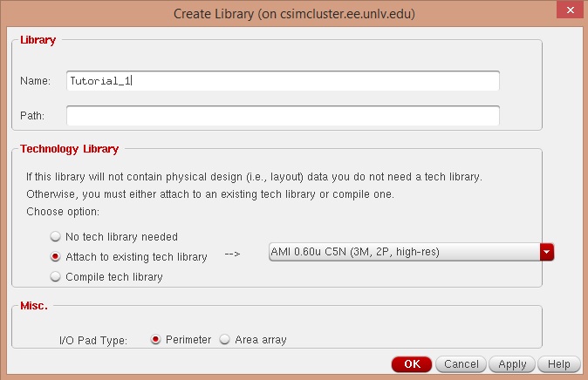Set I/O Pad Type to Perimeter
This screenshot has width=588, height=380.
tap(156, 340)
